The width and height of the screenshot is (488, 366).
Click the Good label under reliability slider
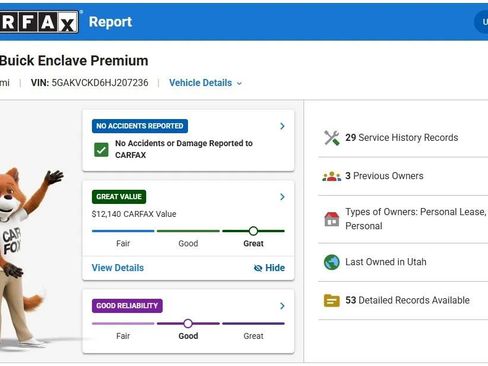pyautogui.click(x=188, y=336)
